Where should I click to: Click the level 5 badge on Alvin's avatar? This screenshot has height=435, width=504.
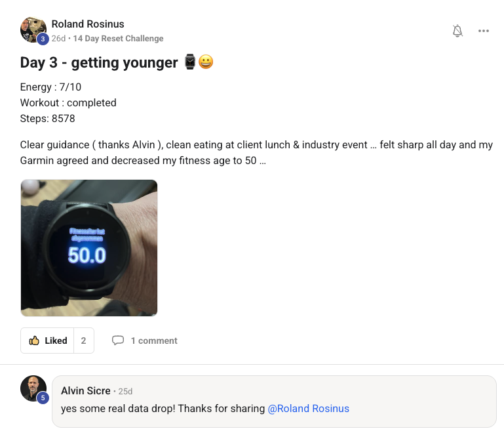click(43, 398)
